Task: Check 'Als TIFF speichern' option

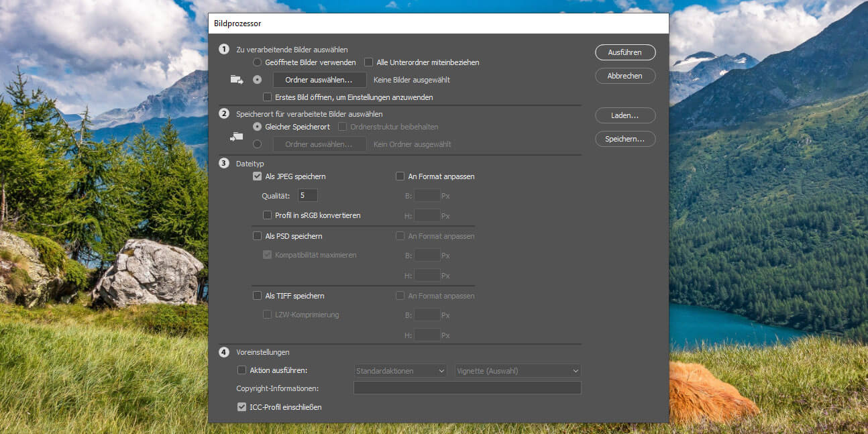Action: click(257, 296)
